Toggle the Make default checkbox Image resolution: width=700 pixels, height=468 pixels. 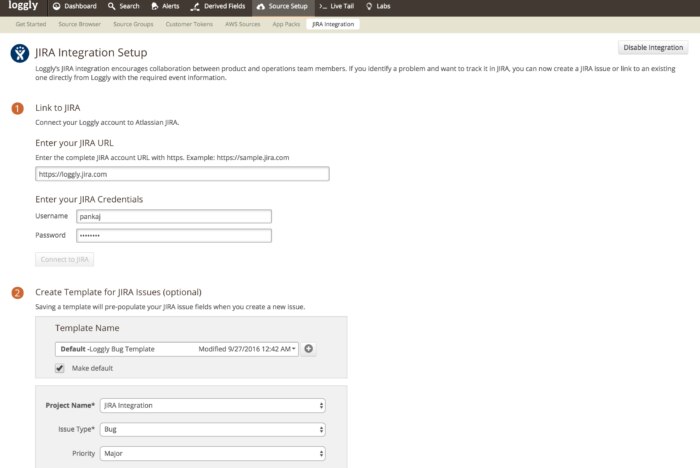(60, 368)
